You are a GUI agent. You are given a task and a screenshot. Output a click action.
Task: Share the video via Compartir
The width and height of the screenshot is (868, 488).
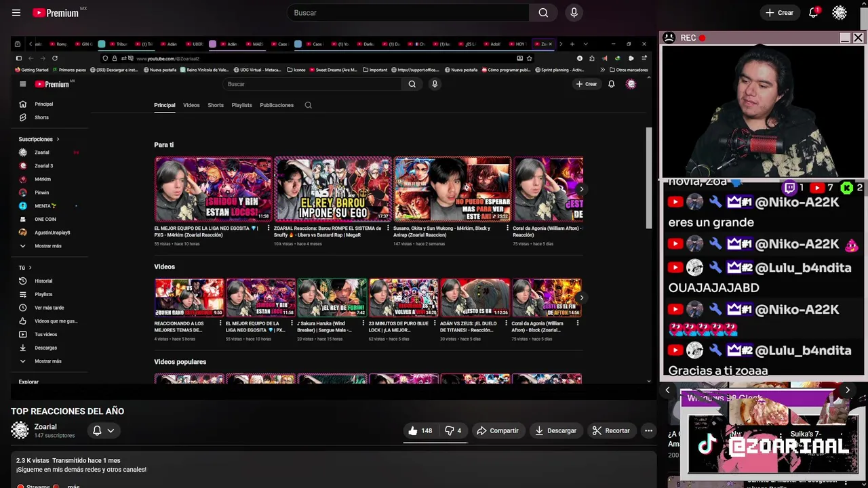tap(497, 430)
